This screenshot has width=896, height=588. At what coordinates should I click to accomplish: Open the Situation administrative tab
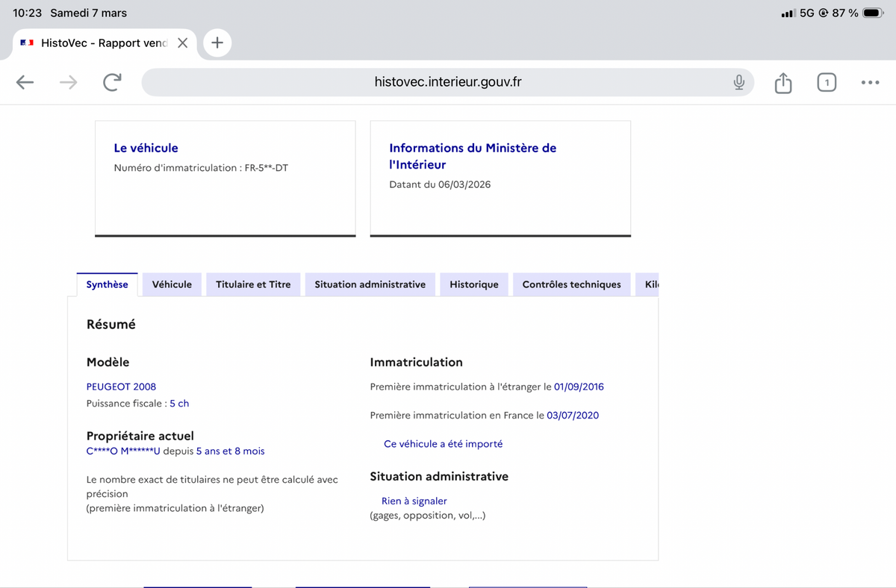[370, 284]
